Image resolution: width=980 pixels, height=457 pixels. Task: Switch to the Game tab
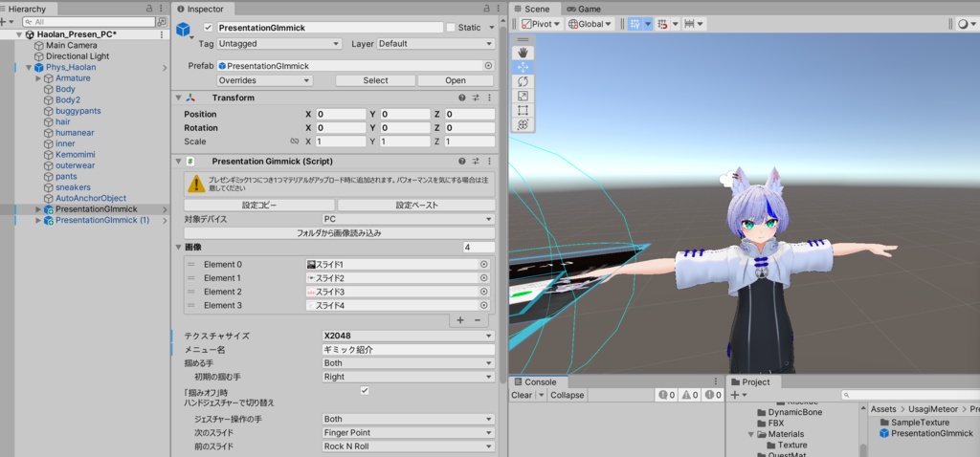(584, 9)
